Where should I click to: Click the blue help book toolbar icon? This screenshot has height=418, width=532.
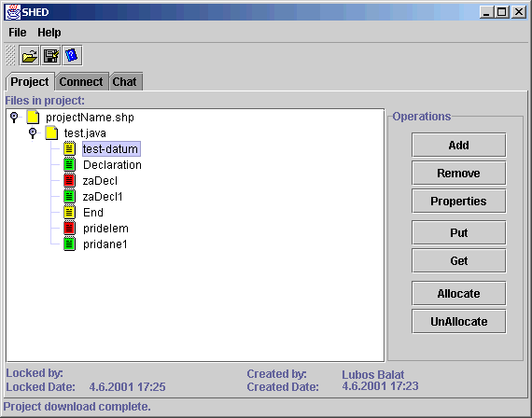(72, 55)
